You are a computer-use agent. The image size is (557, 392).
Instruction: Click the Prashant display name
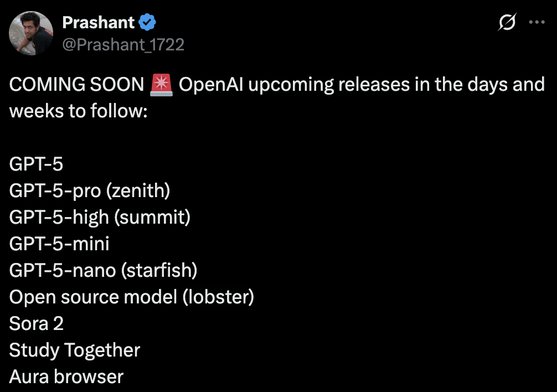[x=99, y=22]
